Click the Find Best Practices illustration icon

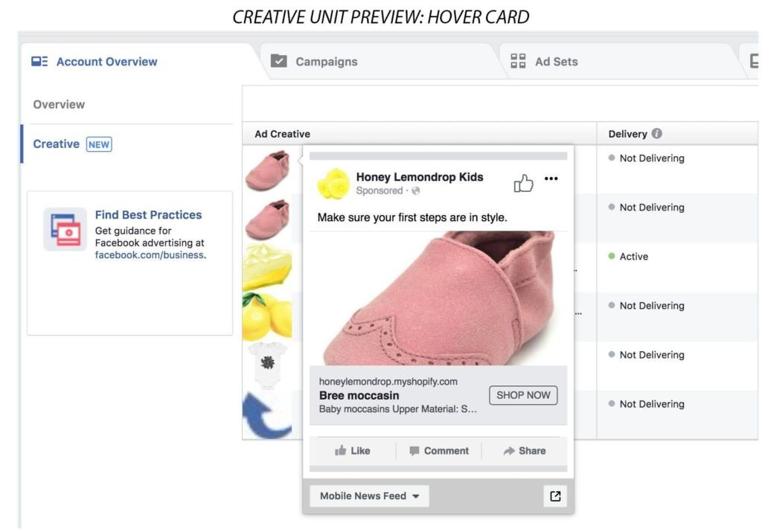click(65, 229)
